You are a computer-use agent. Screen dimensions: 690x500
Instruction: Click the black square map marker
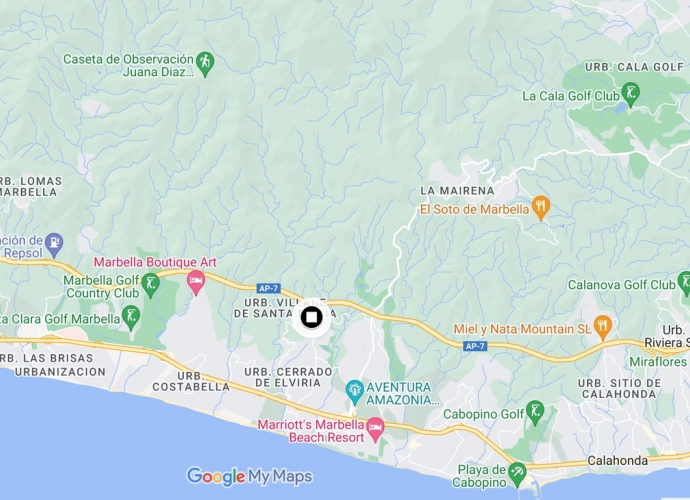click(x=312, y=317)
